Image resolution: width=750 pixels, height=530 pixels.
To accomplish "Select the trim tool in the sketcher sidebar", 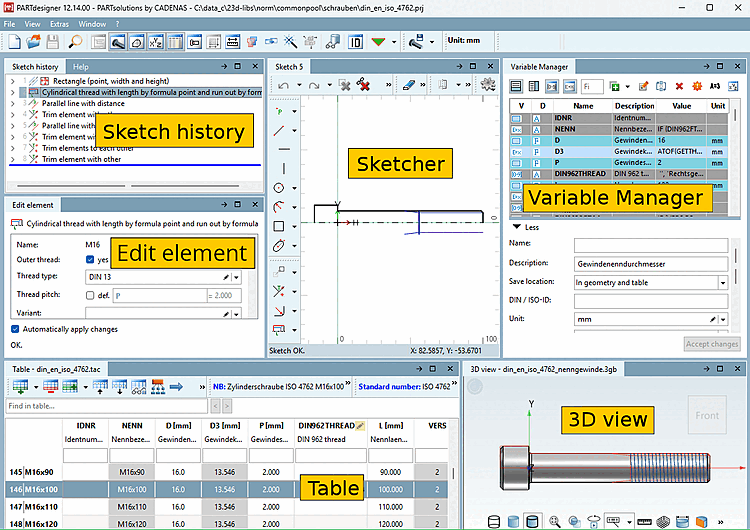I will tap(279, 291).
